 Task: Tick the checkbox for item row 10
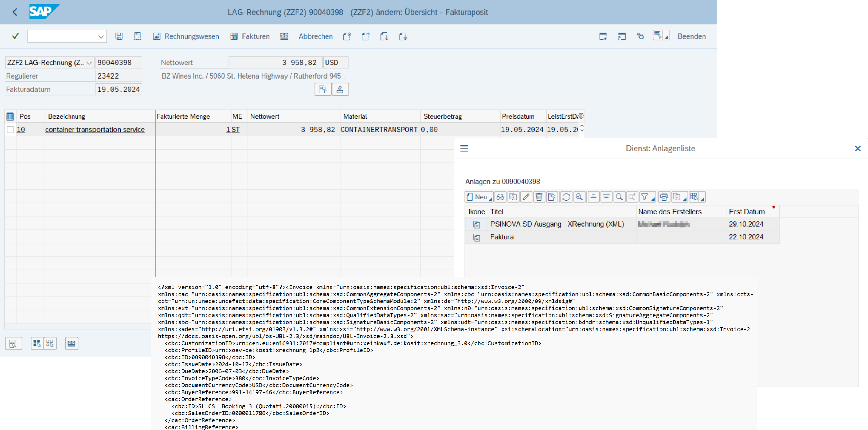click(10, 129)
